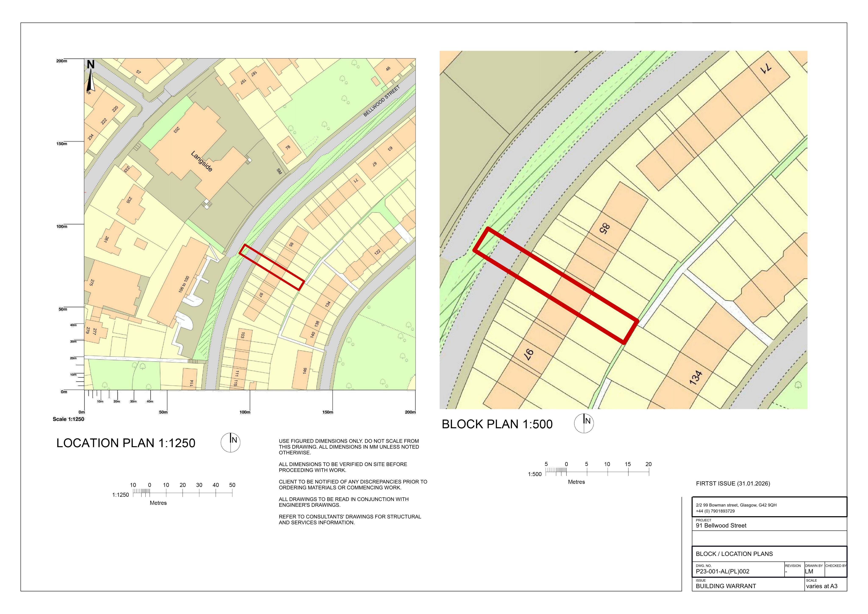
Task: Click the 'BLOCK / LOCATION PLANS' drawing title
Action: tap(734, 554)
